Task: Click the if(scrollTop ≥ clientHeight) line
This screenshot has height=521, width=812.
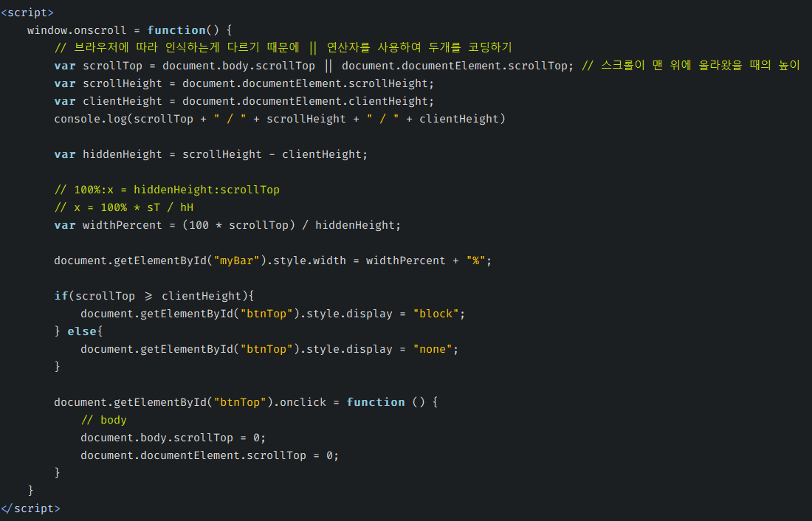Action: point(154,296)
